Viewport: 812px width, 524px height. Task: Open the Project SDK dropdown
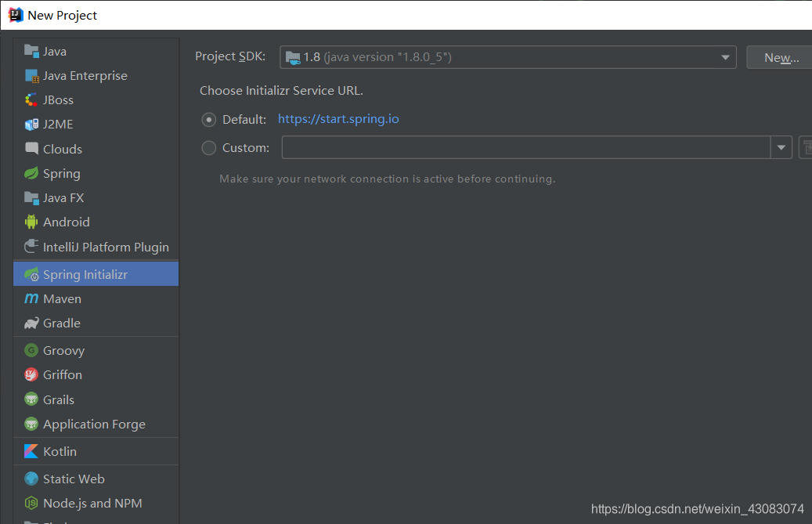pyautogui.click(x=508, y=57)
